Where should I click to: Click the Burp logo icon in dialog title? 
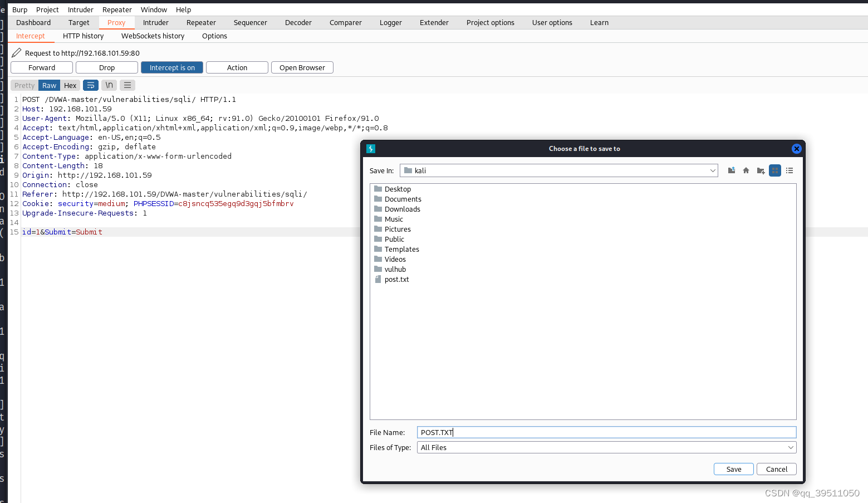371,149
